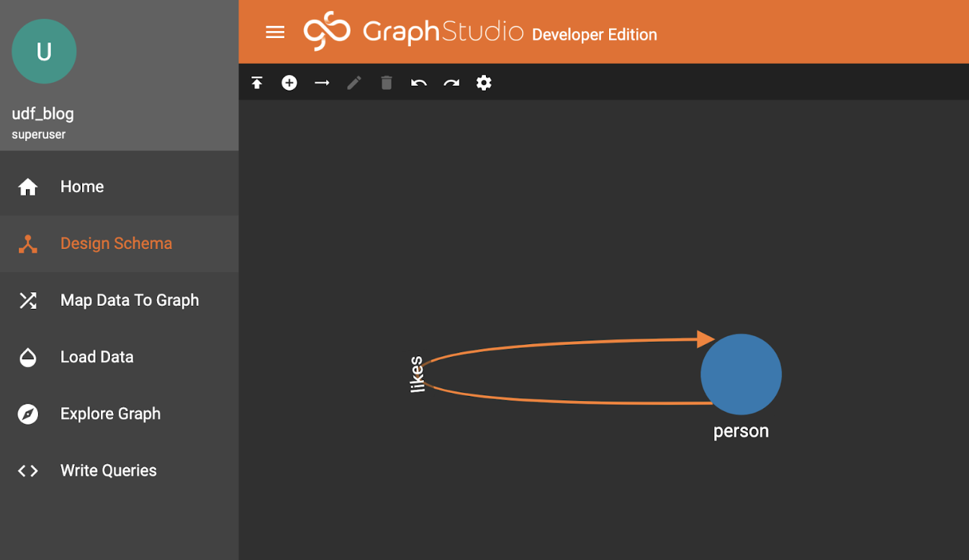
Task: Select the add edge type arrow tool
Action: click(322, 83)
